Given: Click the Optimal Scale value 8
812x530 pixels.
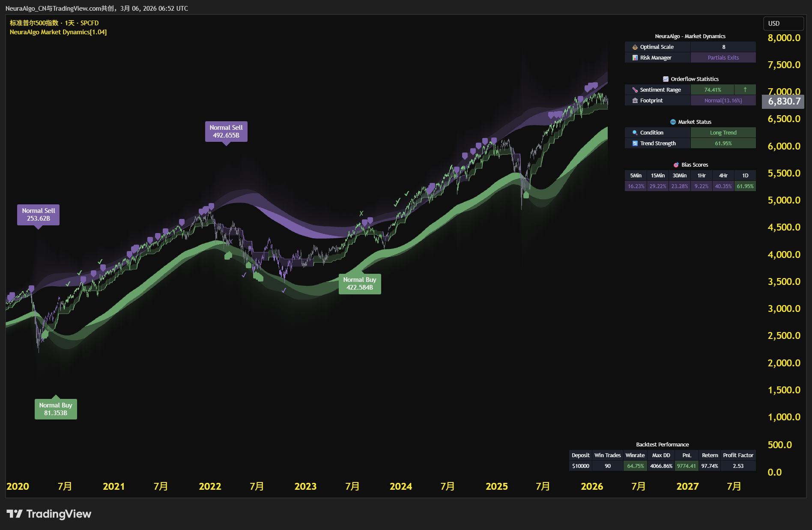Looking at the screenshot, I should point(723,47).
